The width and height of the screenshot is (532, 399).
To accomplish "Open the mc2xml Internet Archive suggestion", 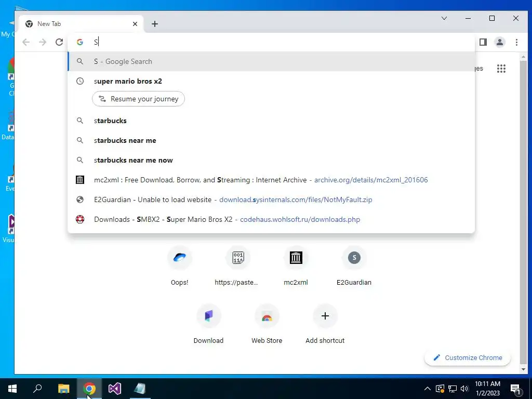I will (x=271, y=180).
